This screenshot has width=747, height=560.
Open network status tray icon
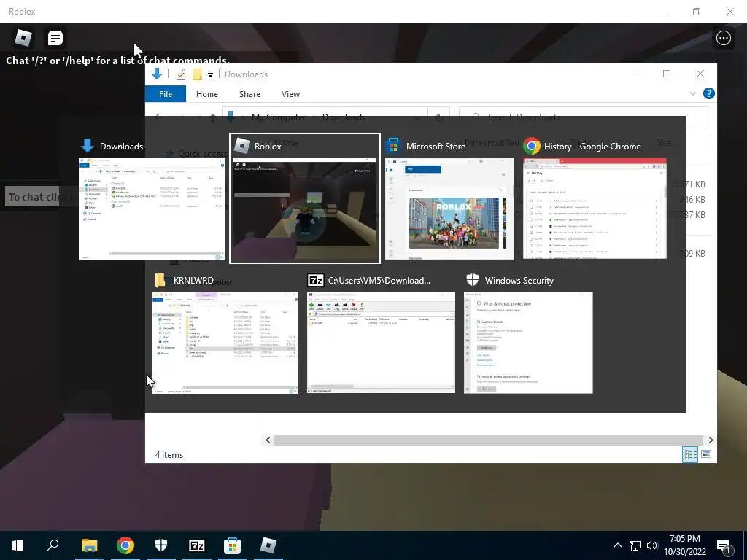point(635,545)
